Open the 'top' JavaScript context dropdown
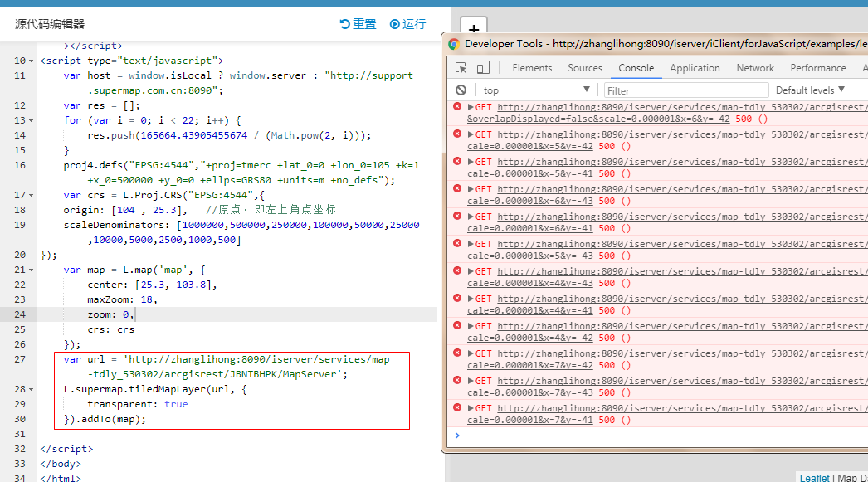868x482 pixels. [536, 90]
